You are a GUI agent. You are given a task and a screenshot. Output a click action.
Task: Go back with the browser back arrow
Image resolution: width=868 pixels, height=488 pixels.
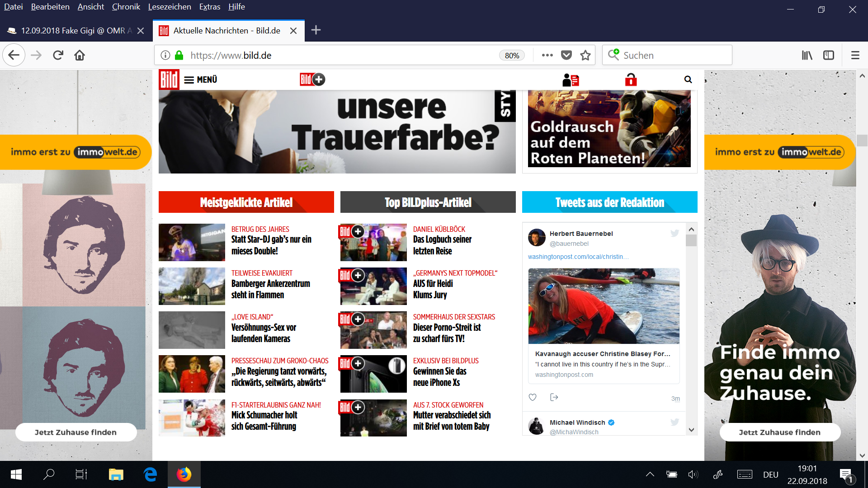click(x=14, y=55)
